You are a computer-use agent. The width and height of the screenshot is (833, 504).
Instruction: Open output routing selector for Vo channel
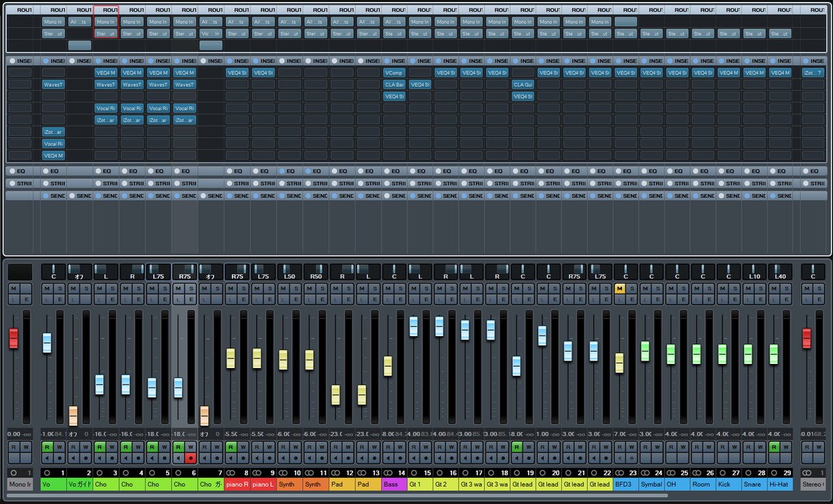click(x=53, y=33)
